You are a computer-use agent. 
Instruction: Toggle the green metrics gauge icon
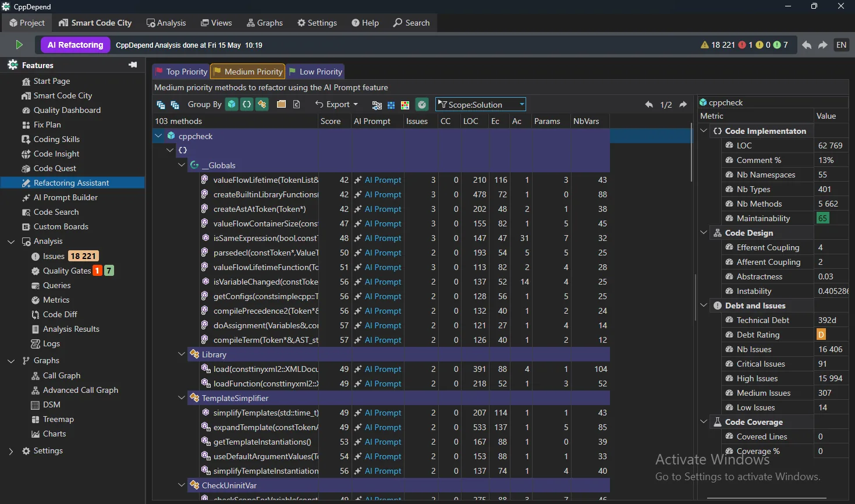[x=422, y=104]
